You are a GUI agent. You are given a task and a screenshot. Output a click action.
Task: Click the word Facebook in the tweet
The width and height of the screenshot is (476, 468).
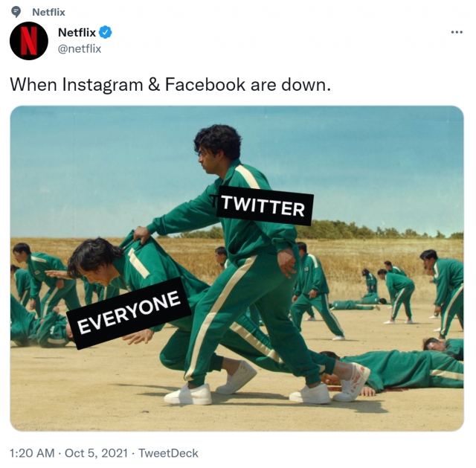click(205, 84)
